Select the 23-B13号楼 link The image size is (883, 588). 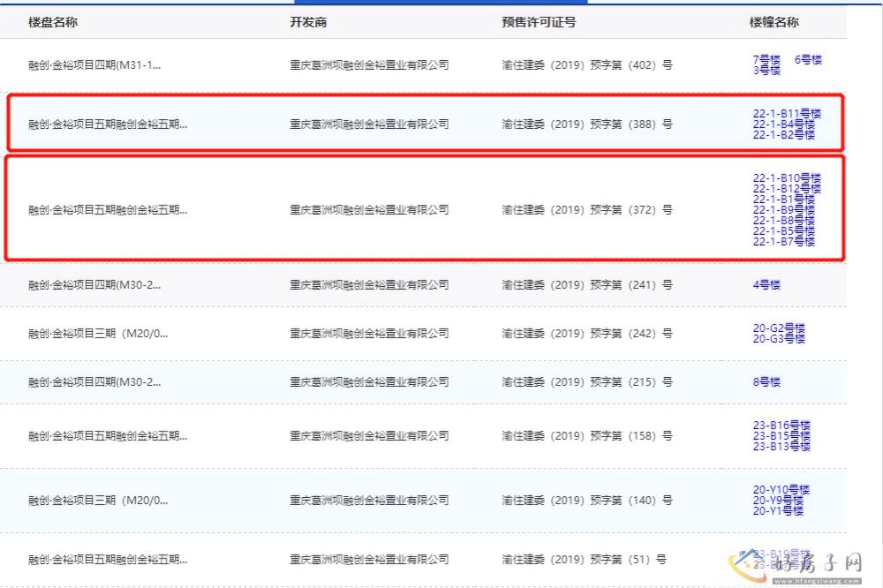[x=781, y=447]
